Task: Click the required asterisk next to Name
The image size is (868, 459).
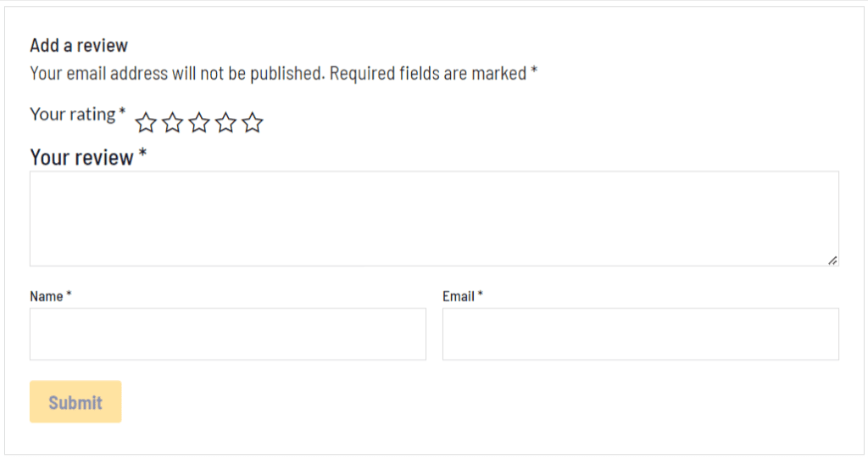Action: click(69, 294)
